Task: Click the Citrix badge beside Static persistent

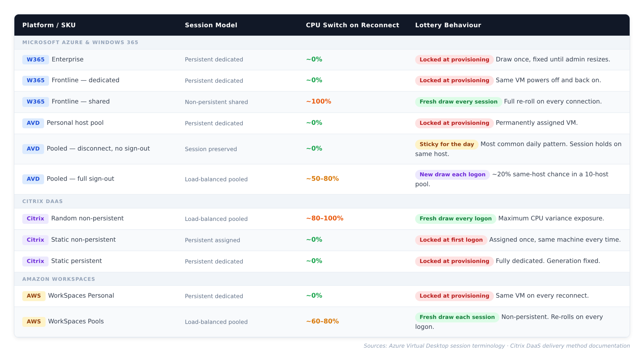Action: point(35,261)
